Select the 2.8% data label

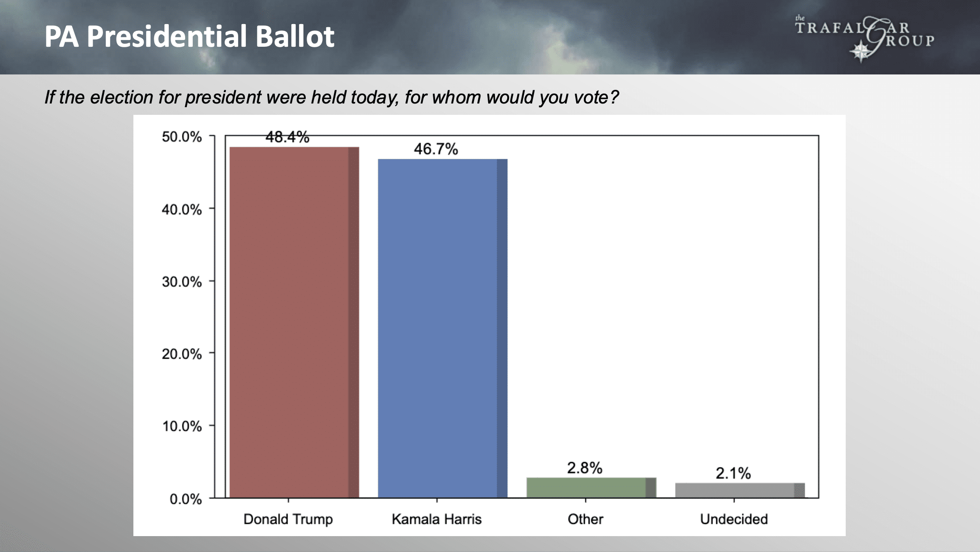[x=584, y=468]
